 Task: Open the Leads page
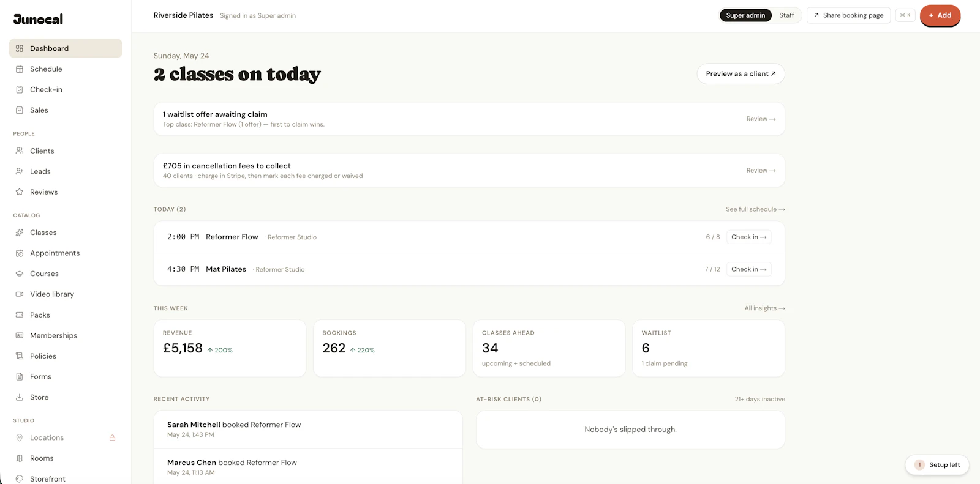pyautogui.click(x=66, y=171)
